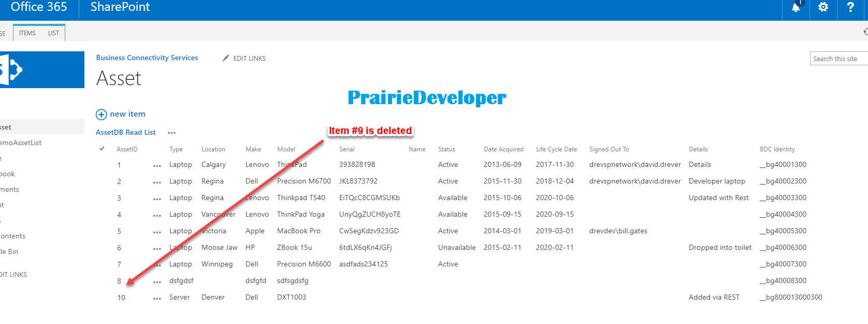Screen dimensions: 868x324
Task: Sort by the Life Cycle Date column header
Action: click(x=556, y=149)
